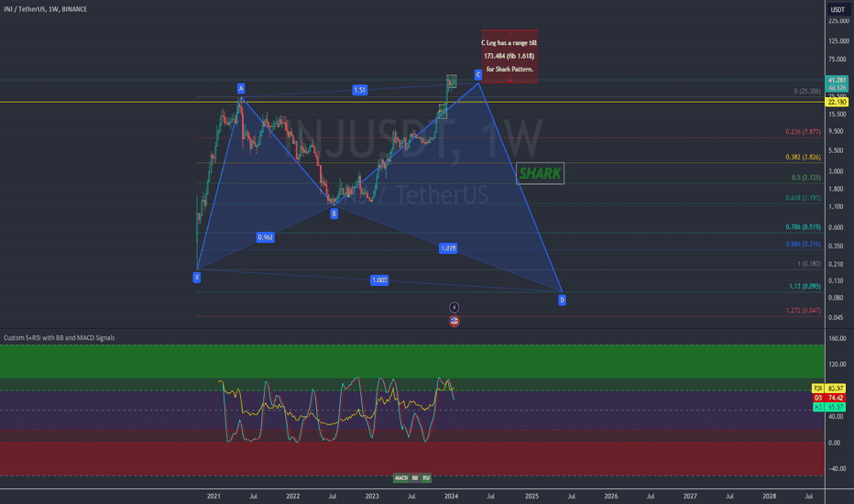Select the green SHARK text box
Viewport: 854px width, 504px height.
[540, 173]
